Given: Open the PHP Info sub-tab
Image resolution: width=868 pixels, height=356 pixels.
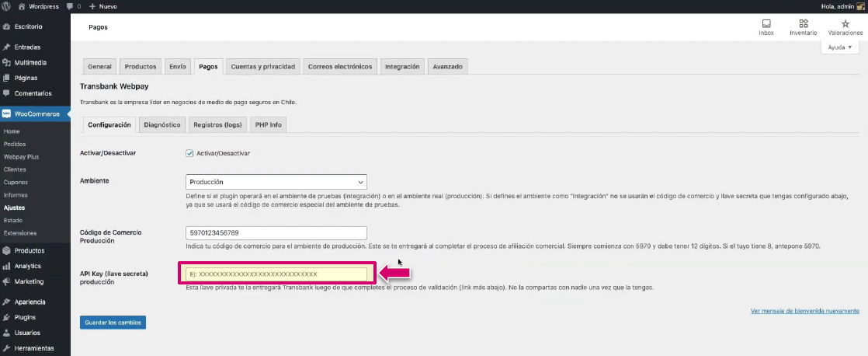Looking at the screenshot, I should (268, 125).
